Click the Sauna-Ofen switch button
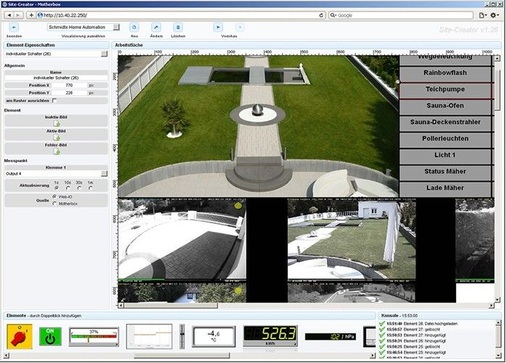506x363 pixels. (x=445, y=107)
